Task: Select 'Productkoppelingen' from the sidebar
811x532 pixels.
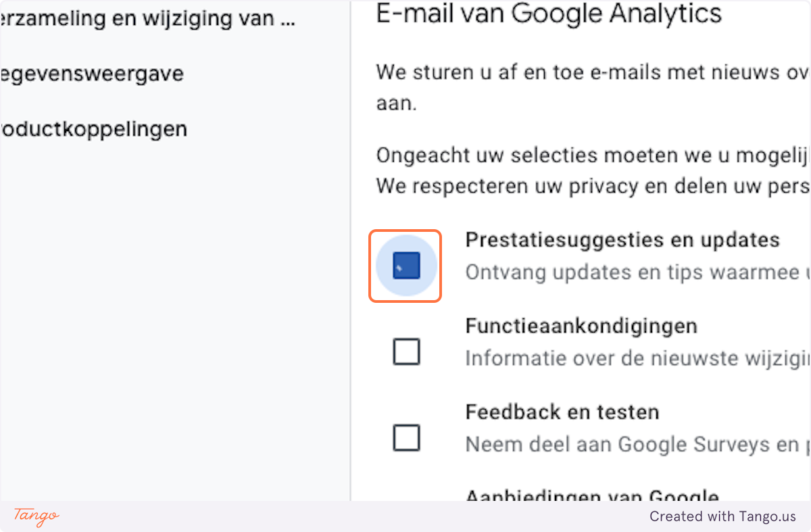Action: (93, 128)
